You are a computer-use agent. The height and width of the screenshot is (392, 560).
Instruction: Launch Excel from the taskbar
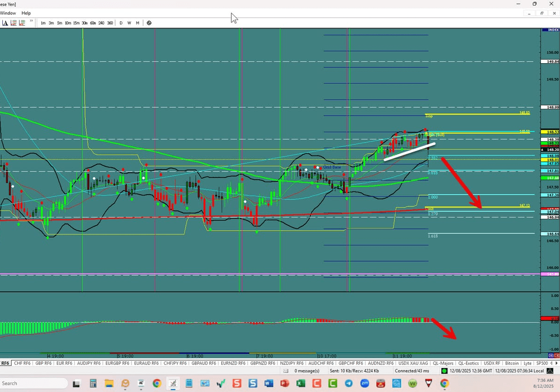301,384
